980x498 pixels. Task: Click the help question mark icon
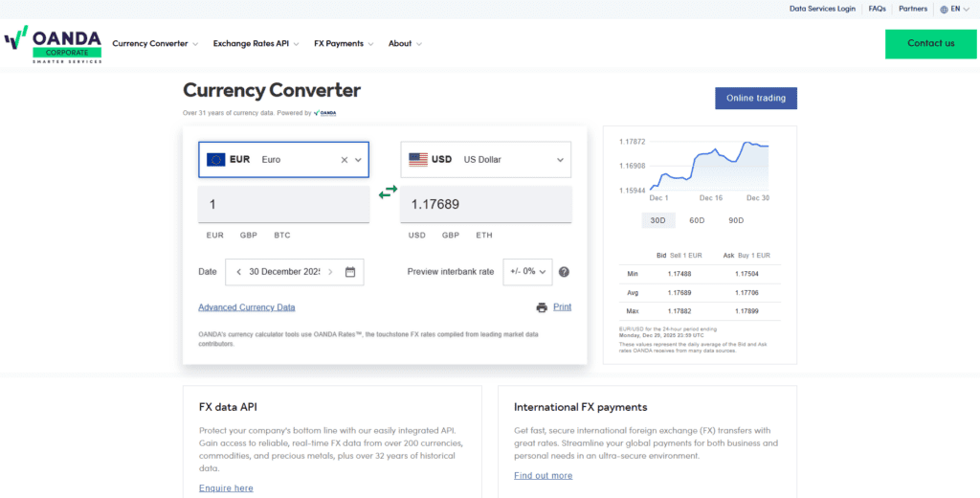(x=564, y=272)
